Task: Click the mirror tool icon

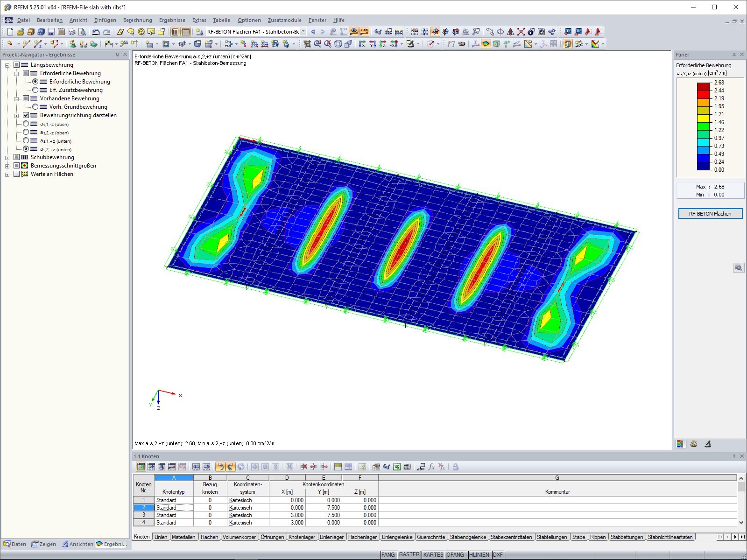Action: click(511, 32)
